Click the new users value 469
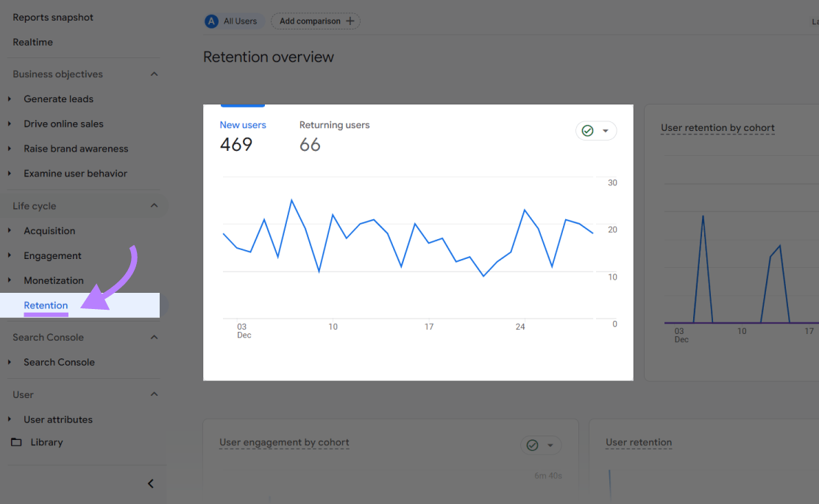The height and width of the screenshot is (504, 819). coord(236,144)
